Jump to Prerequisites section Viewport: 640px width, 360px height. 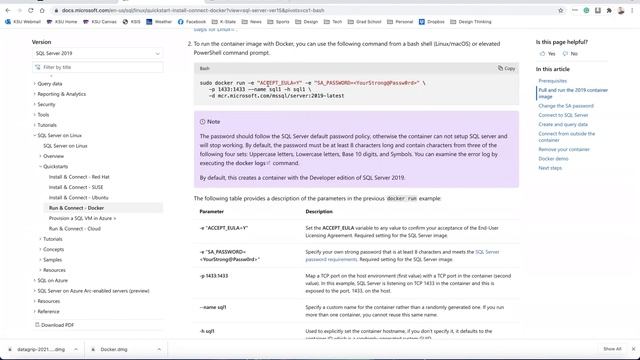[x=553, y=81]
